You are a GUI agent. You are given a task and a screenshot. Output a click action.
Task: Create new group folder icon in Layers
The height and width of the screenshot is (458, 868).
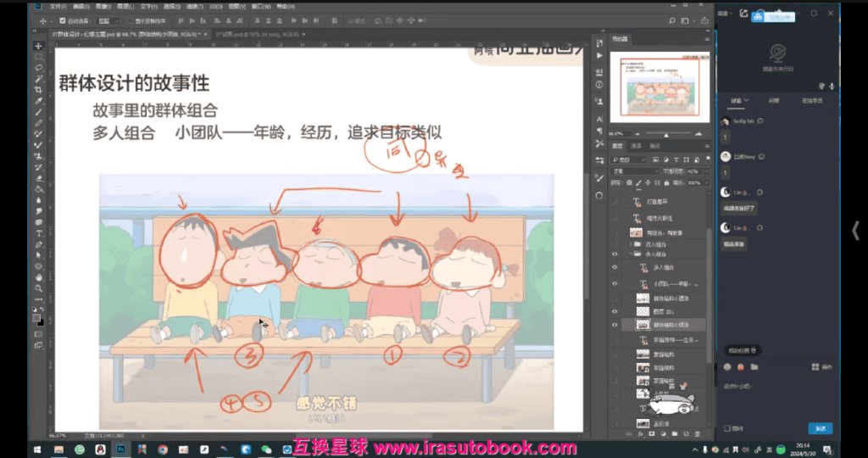click(675, 434)
